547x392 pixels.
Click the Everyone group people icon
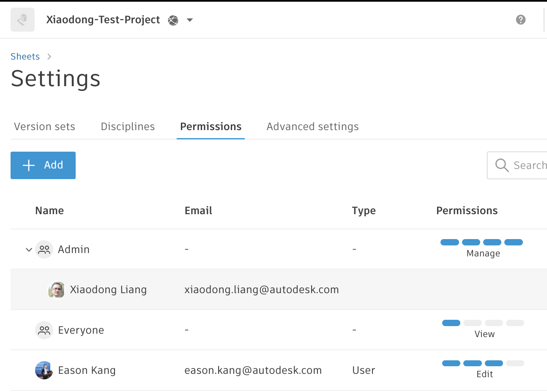[x=44, y=330]
